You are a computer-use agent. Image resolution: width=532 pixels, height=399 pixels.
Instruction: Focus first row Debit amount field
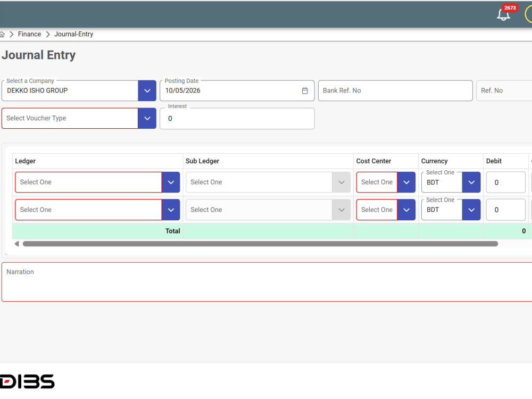pyautogui.click(x=506, y=182)
